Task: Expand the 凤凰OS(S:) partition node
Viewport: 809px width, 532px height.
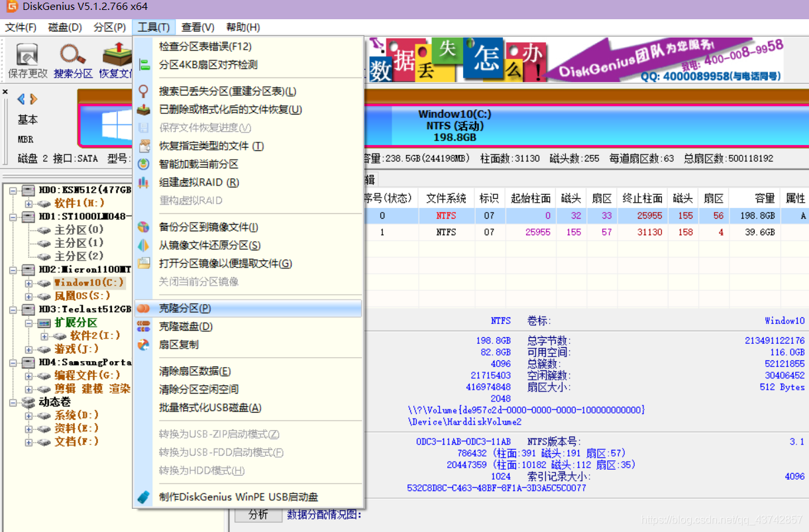Action: tap(28, 296)
